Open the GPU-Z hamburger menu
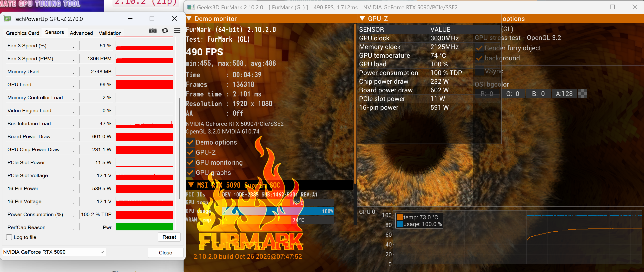This screenshot has height=272, width=644. (x=177, y=31)
